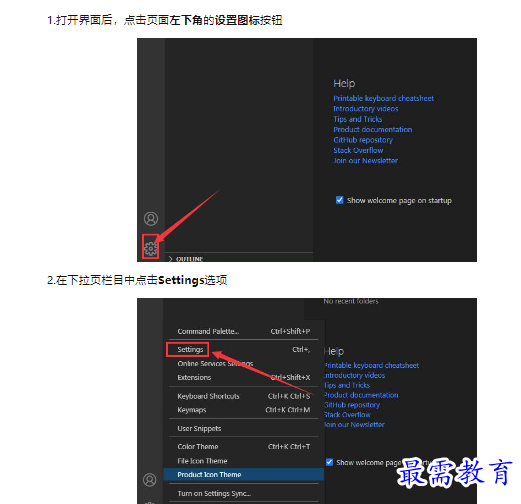
Task: Open the accounts icon in the first screenshot
Action: pos(151,219)
